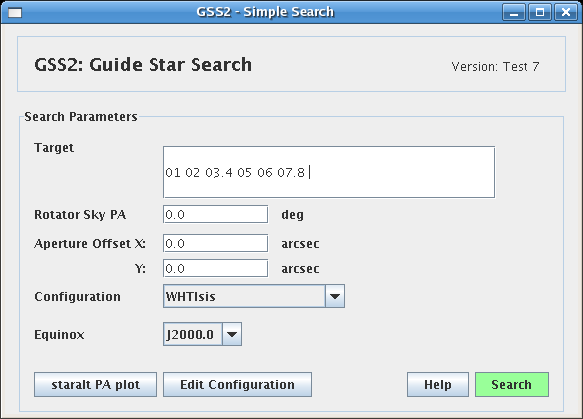This screenshot has height=419, width=583.
Task: Open the Help button
Action: (x=438, y=384)
